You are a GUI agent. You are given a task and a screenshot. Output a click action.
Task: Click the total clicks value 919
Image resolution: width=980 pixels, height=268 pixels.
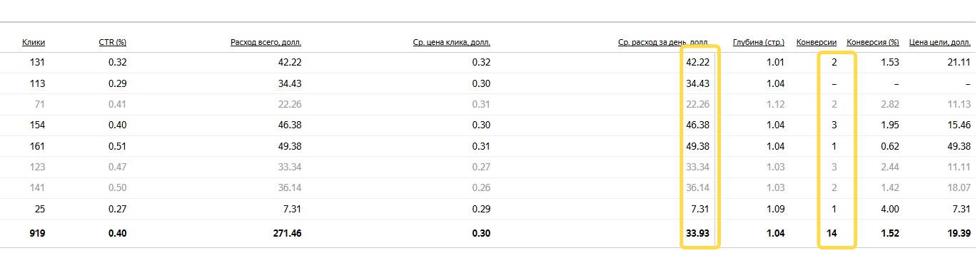coord(36,233)
